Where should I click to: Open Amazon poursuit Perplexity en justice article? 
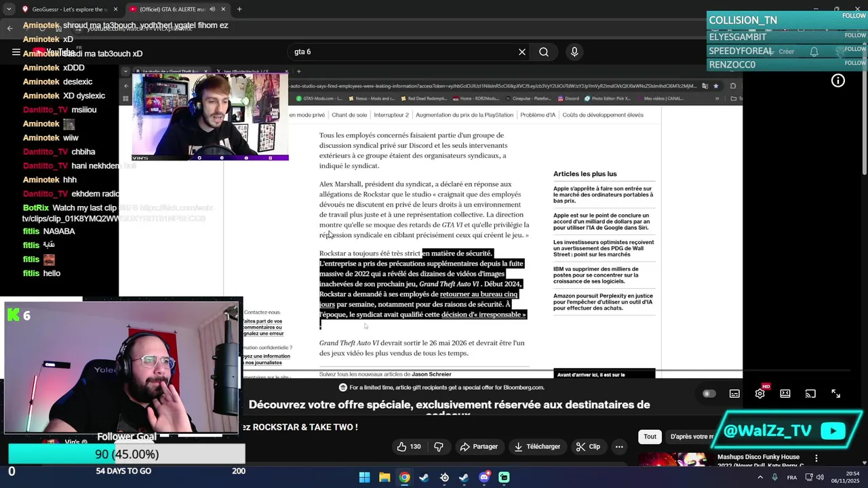603,302
